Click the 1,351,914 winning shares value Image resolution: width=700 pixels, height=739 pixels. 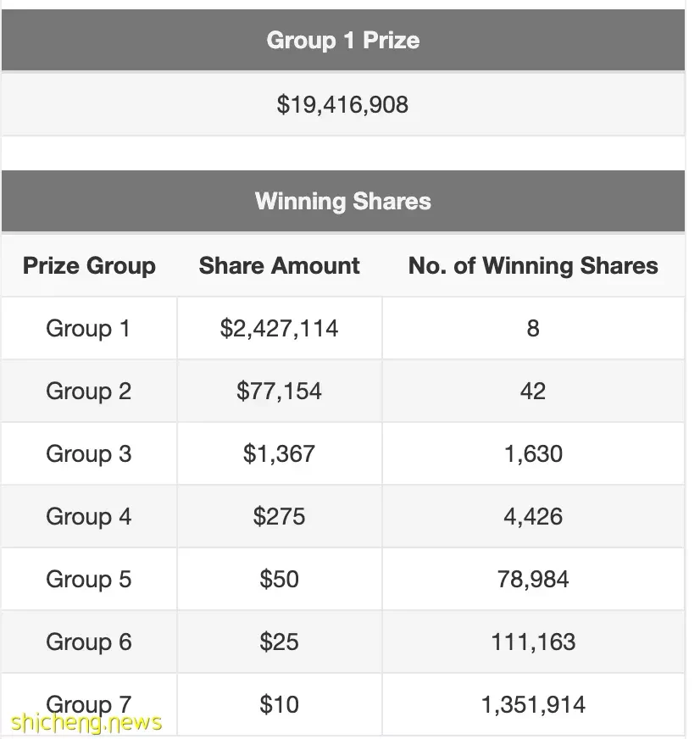(x=533, y=704)
